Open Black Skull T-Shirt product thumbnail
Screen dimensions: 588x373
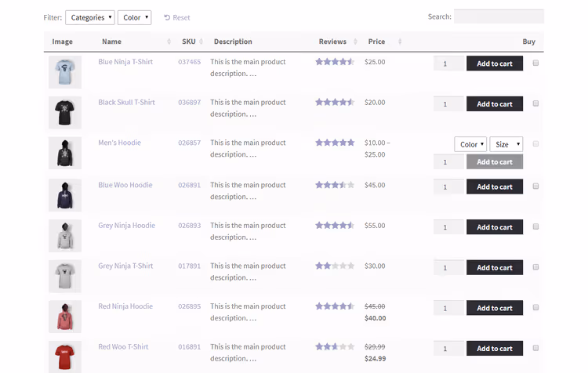pos(65,113)
